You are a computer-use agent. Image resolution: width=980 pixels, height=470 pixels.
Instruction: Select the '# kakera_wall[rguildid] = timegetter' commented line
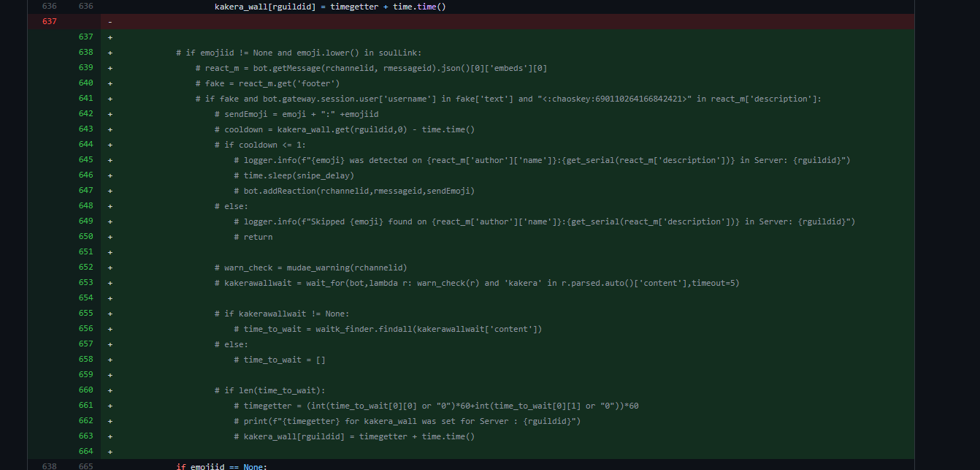click(x=354, y=436)
